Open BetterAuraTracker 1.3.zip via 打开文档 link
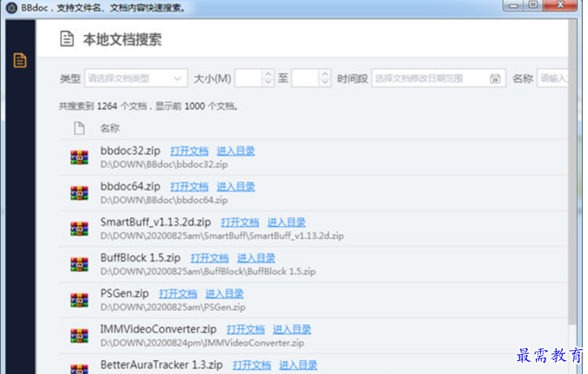This screenshot has height=374, width=588. (252, 365)
